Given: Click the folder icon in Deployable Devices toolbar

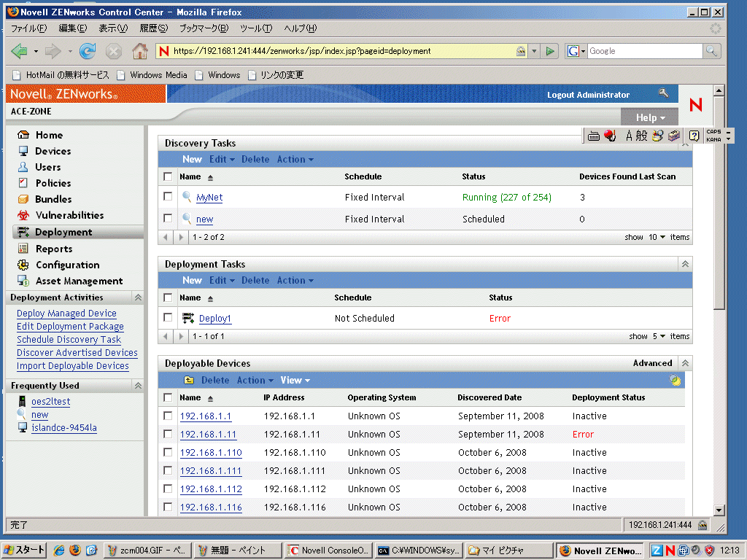Looking at the screenshot, I should 189,380.
